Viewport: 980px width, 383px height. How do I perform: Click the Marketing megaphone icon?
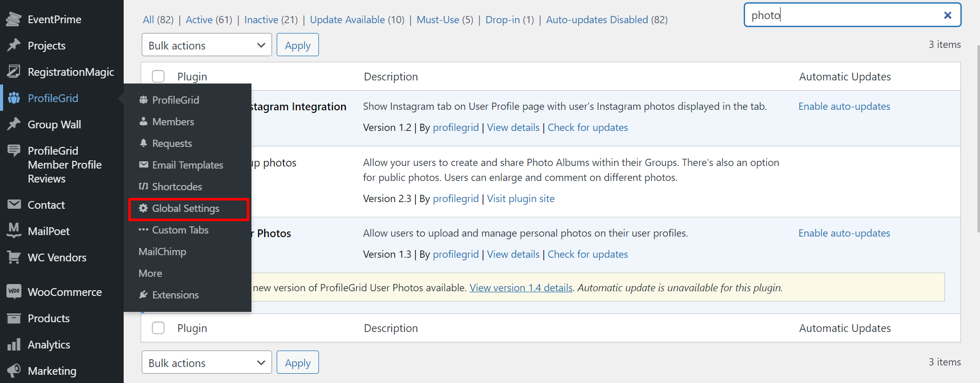14,371
